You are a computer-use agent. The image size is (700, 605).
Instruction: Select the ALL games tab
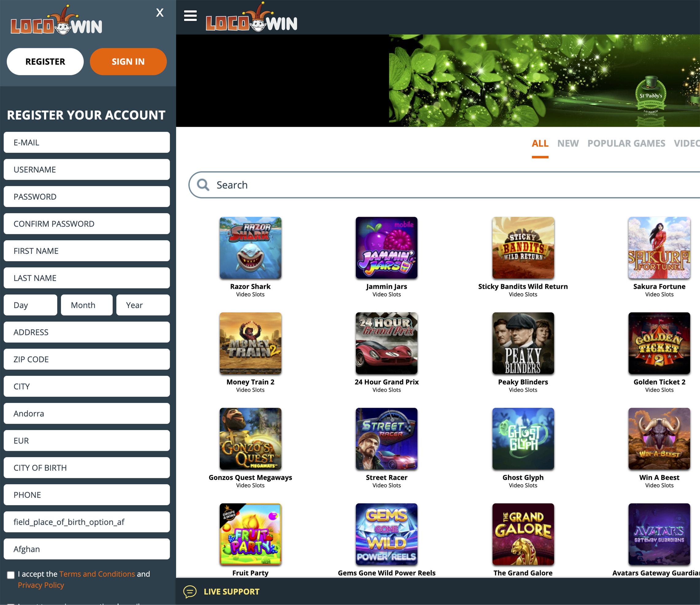point(540,143)
